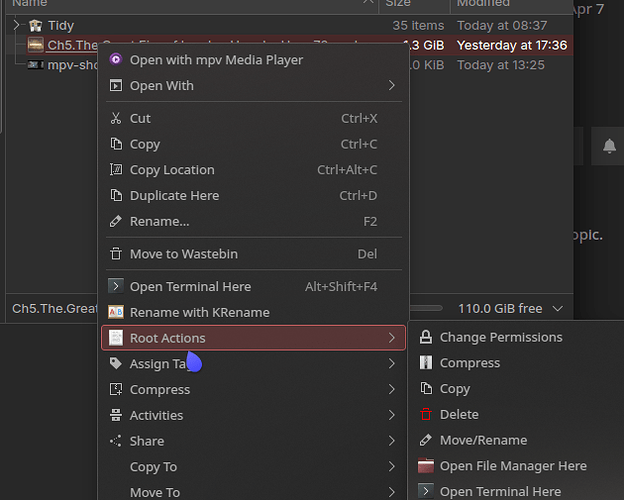Click the Compress zip icon in Root Actions submenu
Viewport: 624px width, 500px height.
(x=426, y=363)
